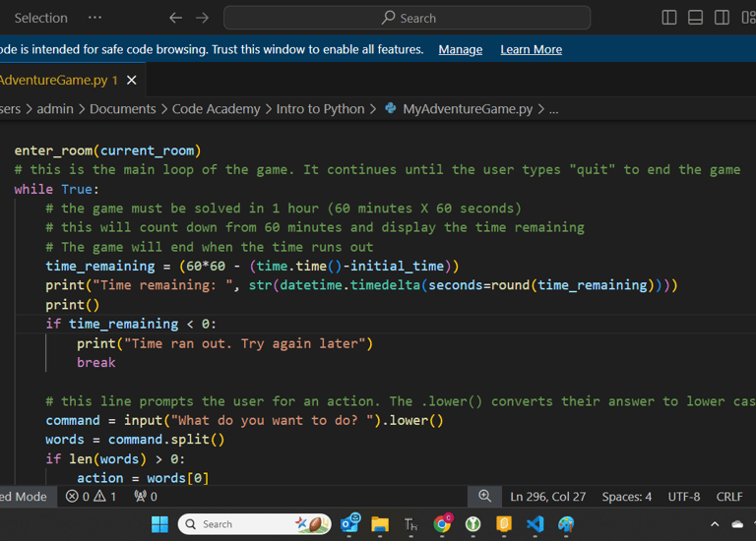Click the Customize Layout icon
This screenshot has height=541, width=756.
point(747,18)
